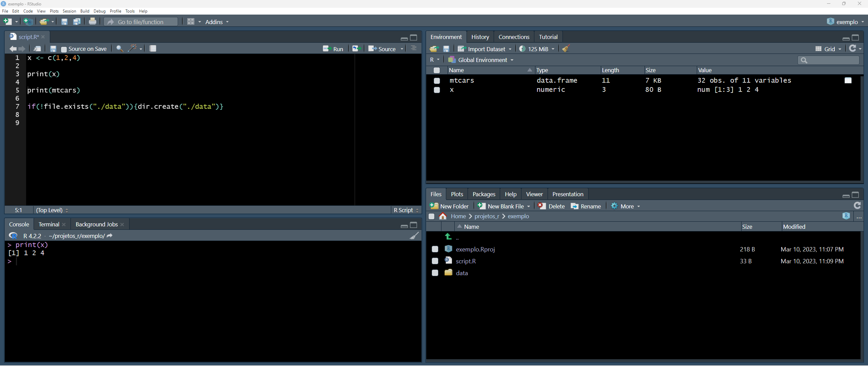Viewport: 868px width, 366px height.
Task: Click the New Folder button
Action: 450,206
